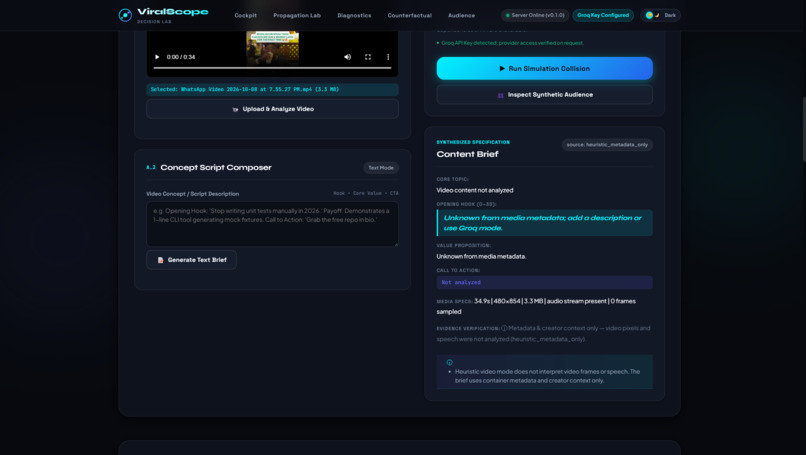This screenshot has height=455, width=806.
Task: Click the Media Spec details line
Action: coord(537,306)
